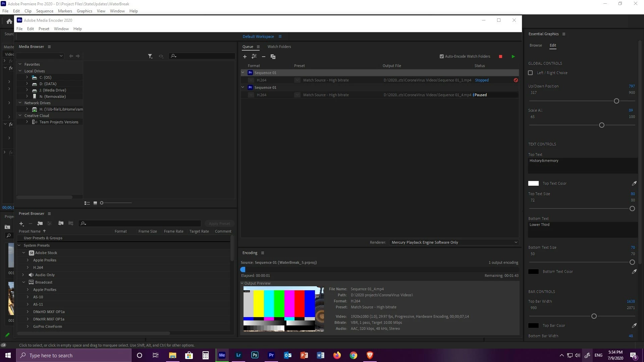Click the Create New Preset plus icon
The width and height of the screenshot is (644, 362).
(21, 224)
